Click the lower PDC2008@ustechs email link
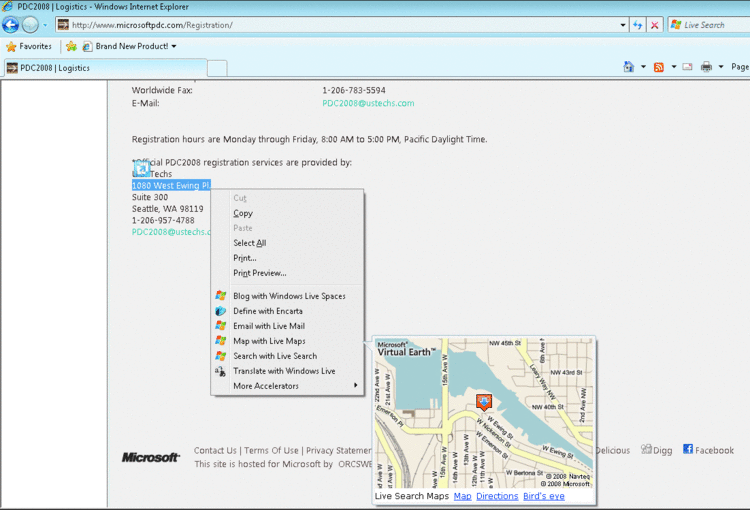This screenshot has width=750, height=510. (171, 232)
